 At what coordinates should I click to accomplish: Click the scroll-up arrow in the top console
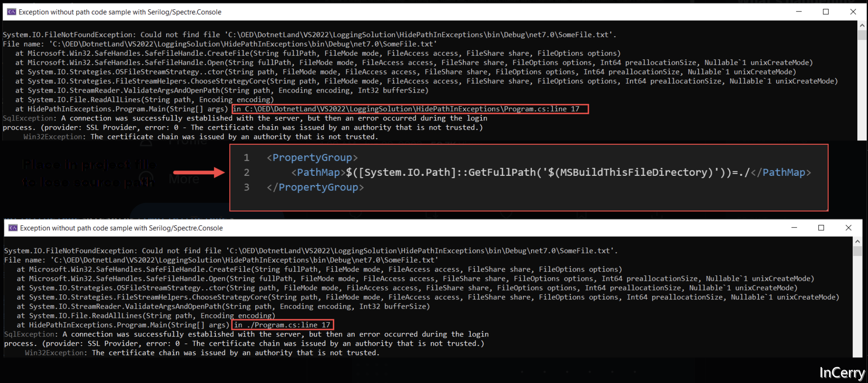point(862,26)
